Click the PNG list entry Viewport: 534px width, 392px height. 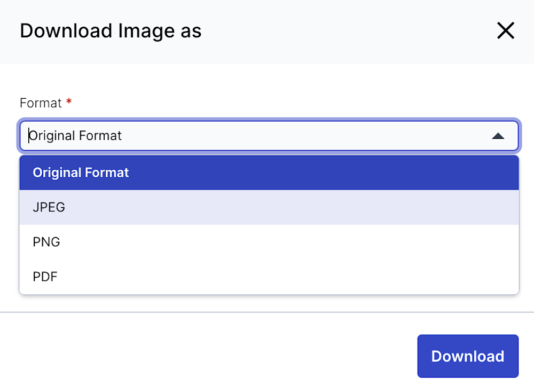(x=269, y=242)
